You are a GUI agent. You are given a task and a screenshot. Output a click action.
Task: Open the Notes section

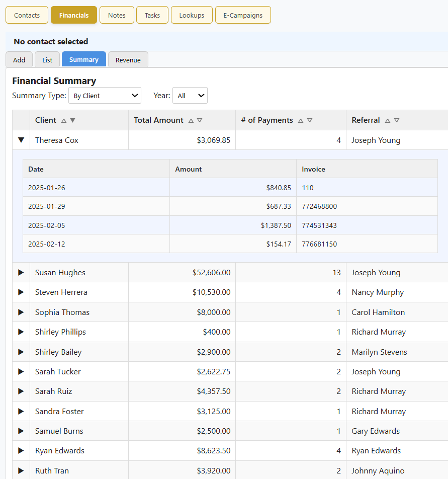click(117, 15)
